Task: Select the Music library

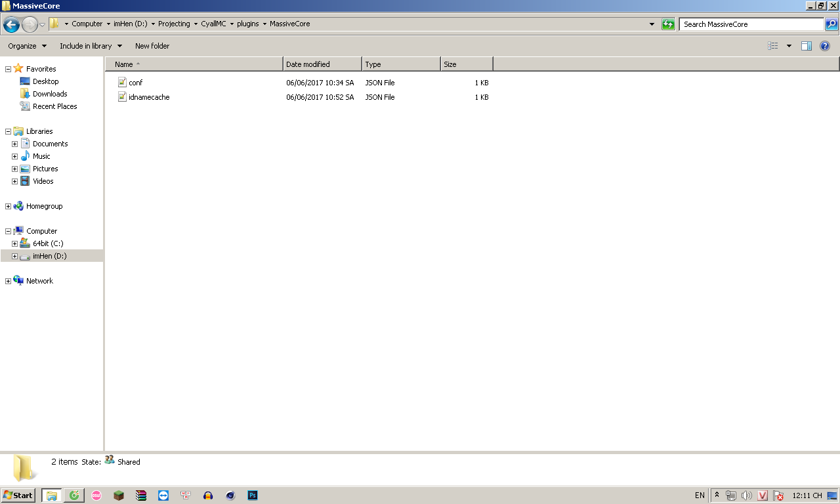Action: [x=41, y=156]
